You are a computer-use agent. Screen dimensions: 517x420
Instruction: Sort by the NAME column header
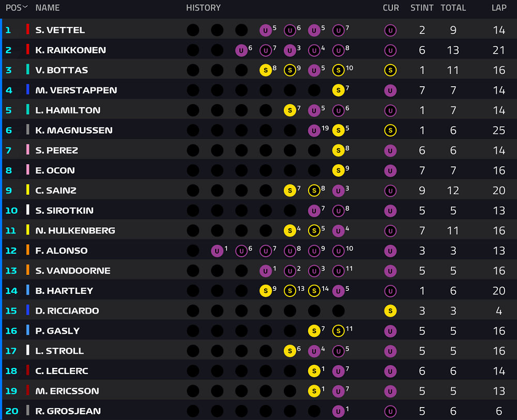(48, 8)
